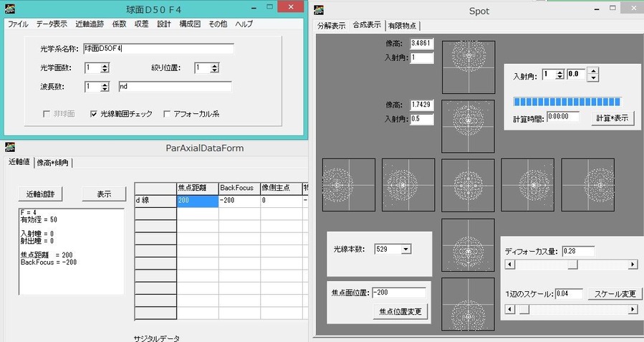
Task: Open the ファイル menu
Action: point(18,24)
